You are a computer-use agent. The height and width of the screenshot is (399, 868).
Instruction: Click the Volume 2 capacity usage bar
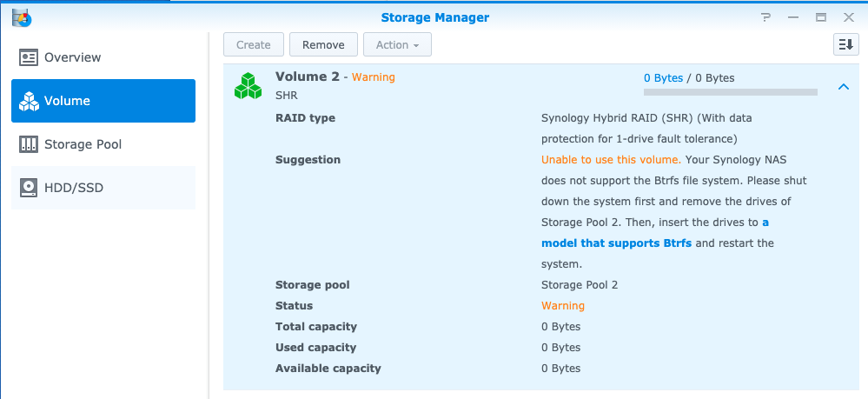pyautogui.click(x=730, y=92)
